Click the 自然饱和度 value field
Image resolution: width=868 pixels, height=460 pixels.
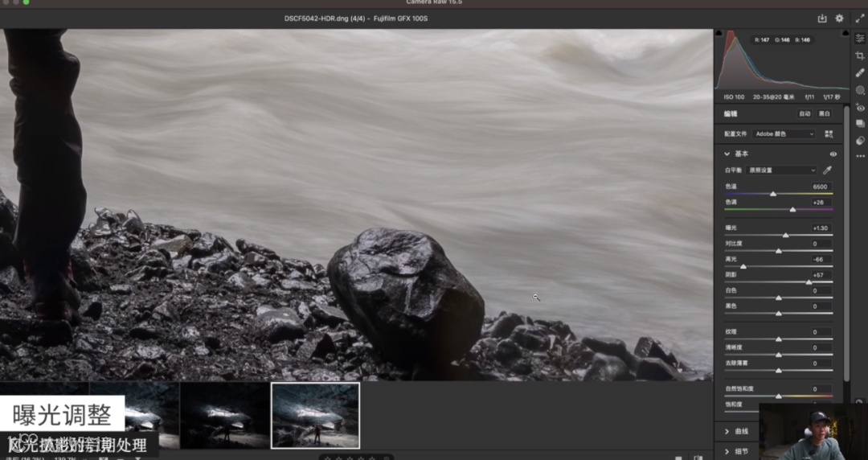click(x=820, y=389)
